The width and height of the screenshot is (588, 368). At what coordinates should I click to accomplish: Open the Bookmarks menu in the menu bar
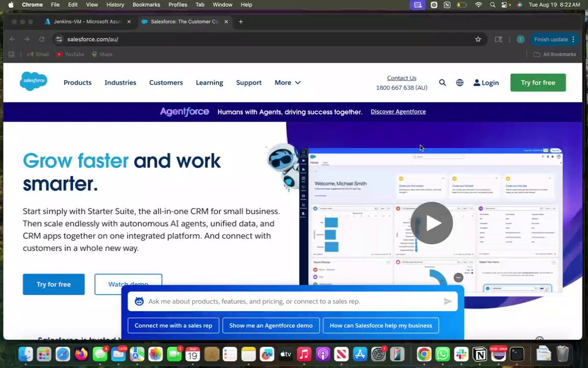[x=146, y=5]
